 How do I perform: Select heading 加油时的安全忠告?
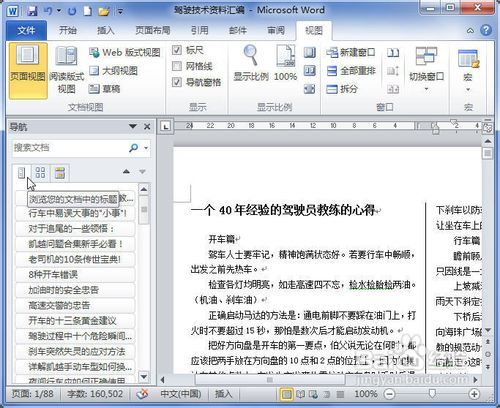(75, 290)
